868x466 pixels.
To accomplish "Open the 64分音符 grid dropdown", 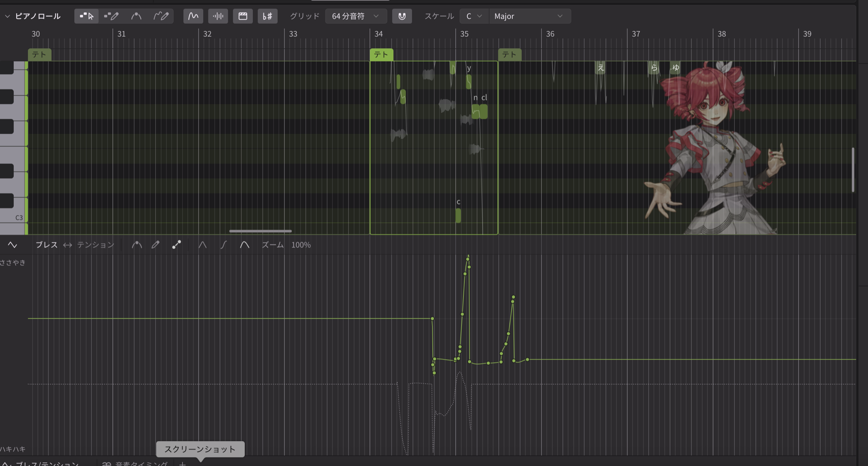I will click(x=355, y=16).
